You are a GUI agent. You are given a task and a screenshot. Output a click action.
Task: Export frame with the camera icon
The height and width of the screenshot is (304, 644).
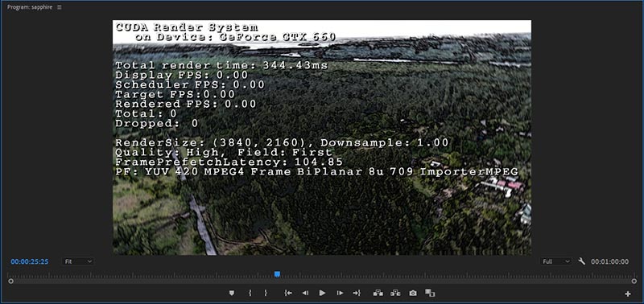coord(413,293)
